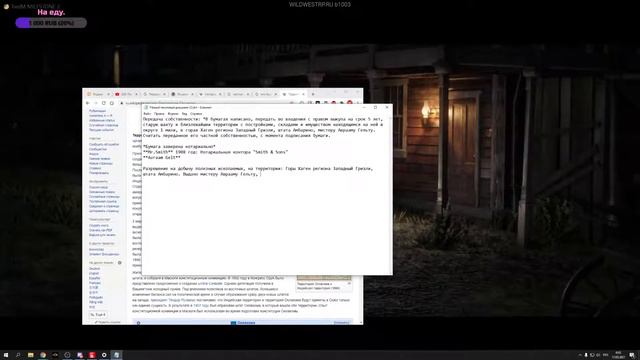Select the Notepad icon in the taskbar

click(x=116, y=355)
